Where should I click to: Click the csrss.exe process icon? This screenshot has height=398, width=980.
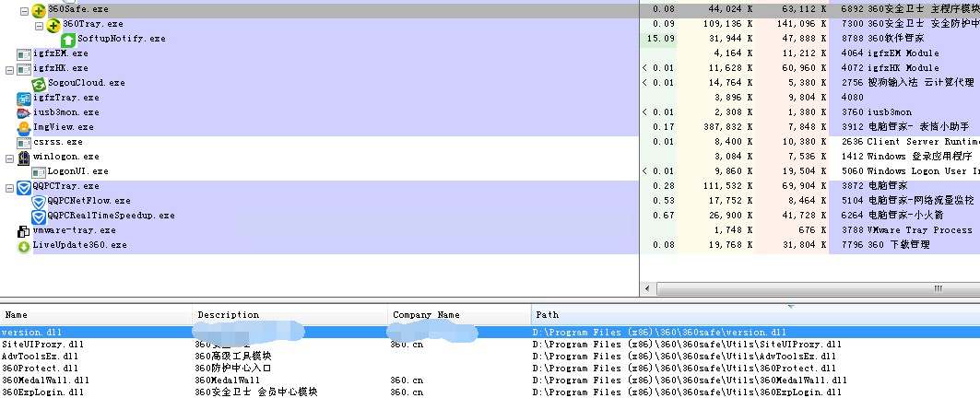point(24,143)
